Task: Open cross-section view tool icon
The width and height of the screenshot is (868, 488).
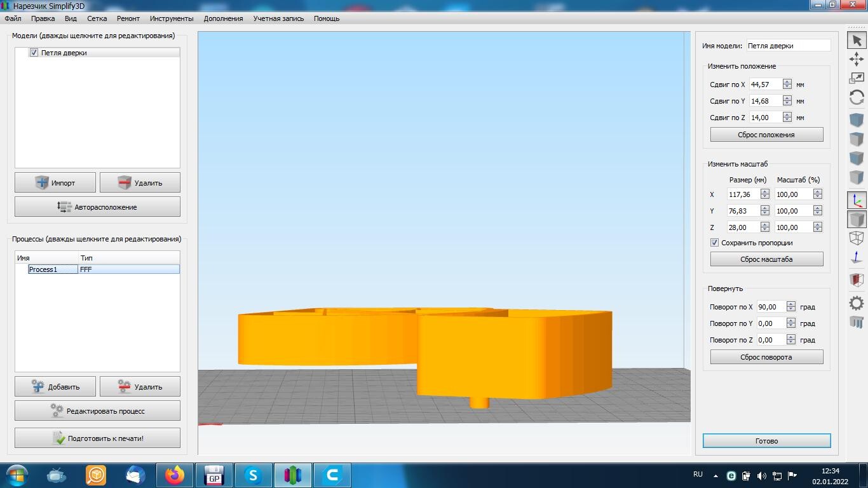Action: click(x=857, y=280)
